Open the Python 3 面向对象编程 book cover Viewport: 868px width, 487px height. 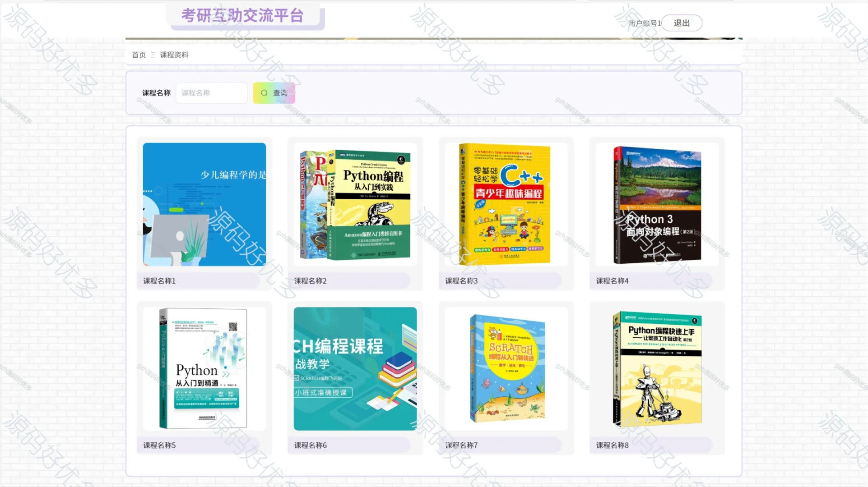coord(657,204)
